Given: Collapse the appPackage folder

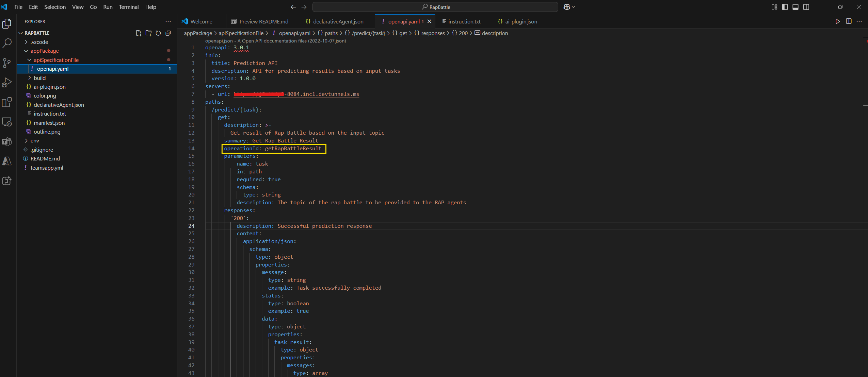Looking at the screenshot, I should click(26, 51).
